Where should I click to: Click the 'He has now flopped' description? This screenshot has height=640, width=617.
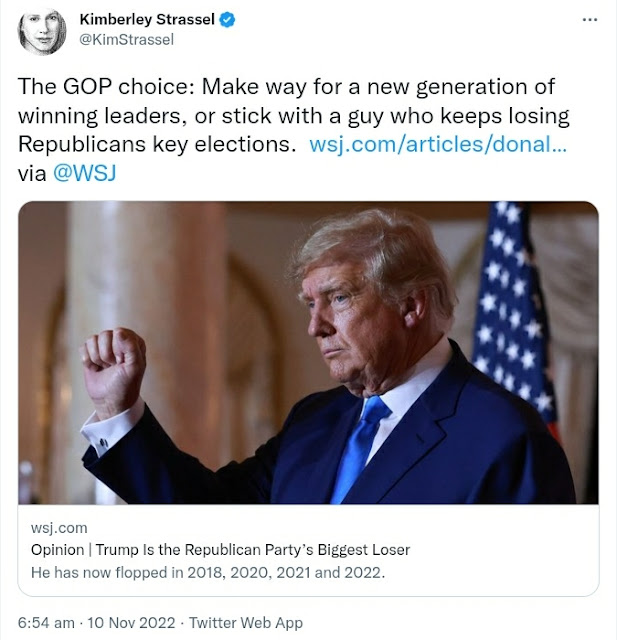[x=208, y=572]
